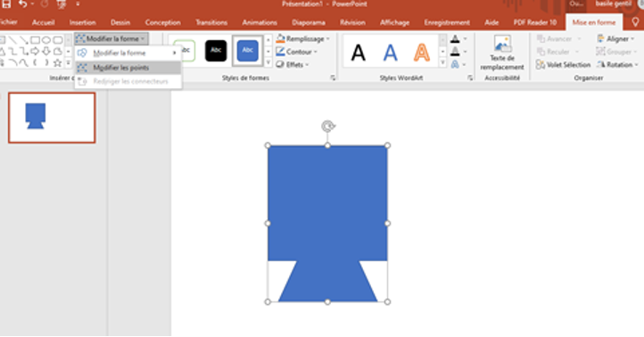Click the Undo arrow in quick access toolbar
This screenshot has width=644, height=337.
tap(22, 4)
